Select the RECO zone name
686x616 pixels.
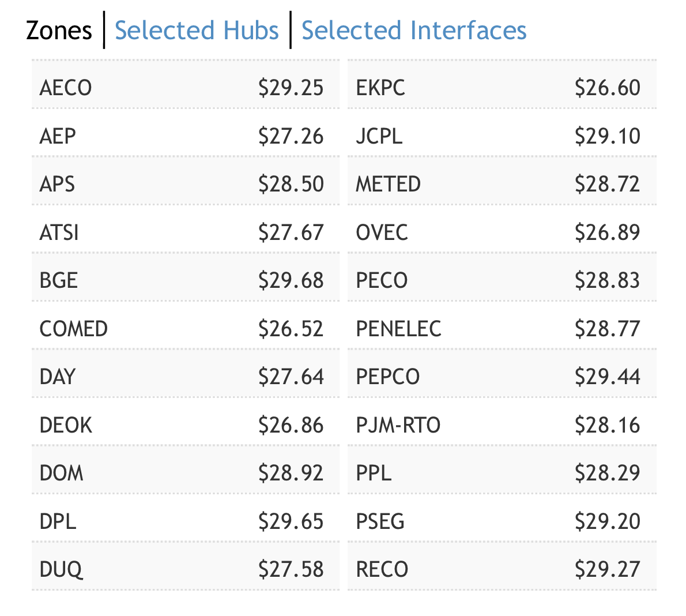[382, 569]
